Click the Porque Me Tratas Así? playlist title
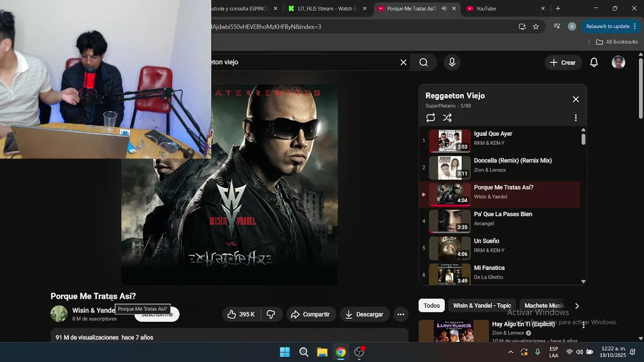The image size is (644, 362). pyautogui.click(x=504, y=188)
